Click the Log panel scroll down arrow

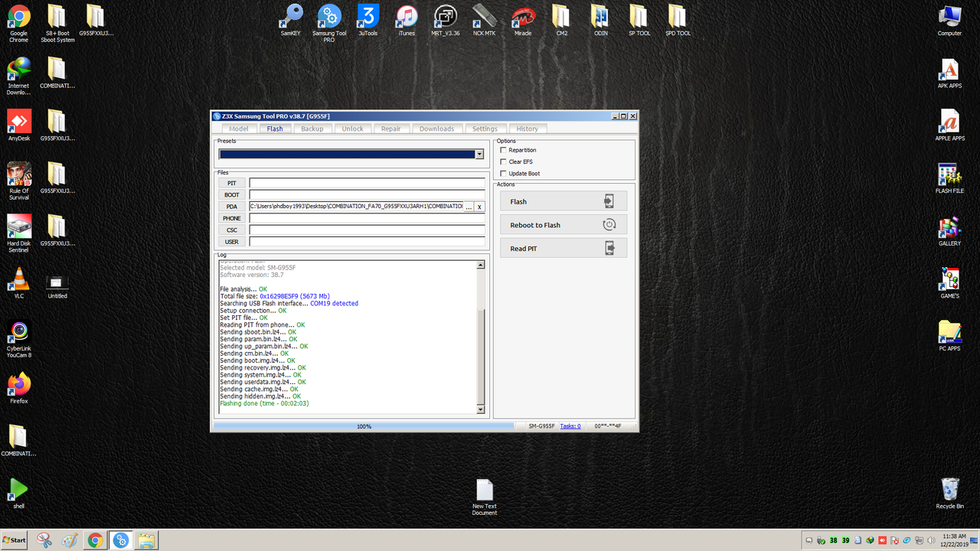click(481, 410)
